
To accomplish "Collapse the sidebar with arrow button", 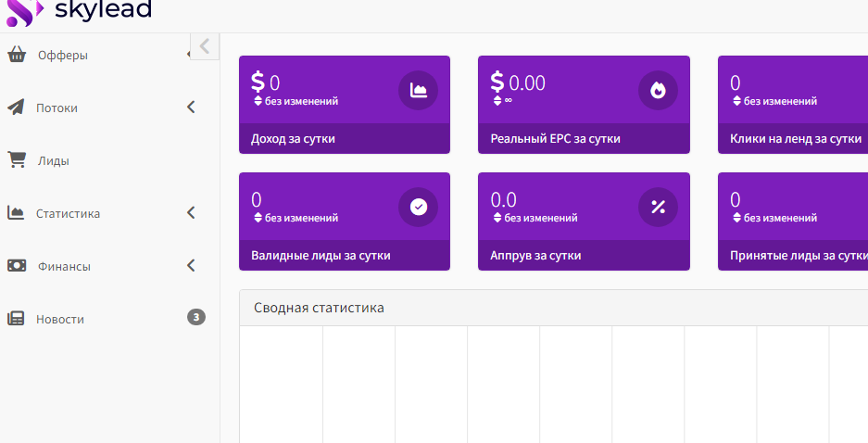I will point(205,46).
